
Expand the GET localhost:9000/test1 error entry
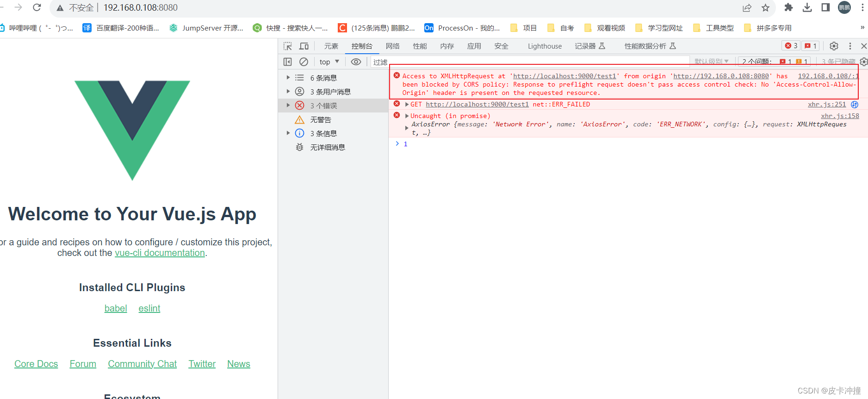click(407, 105)
